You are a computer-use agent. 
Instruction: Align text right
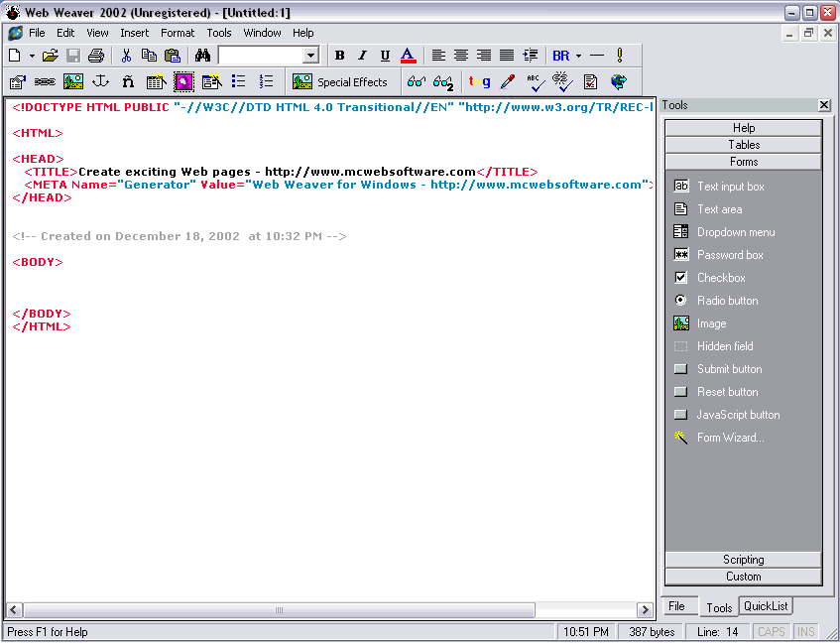click(484, 56)
